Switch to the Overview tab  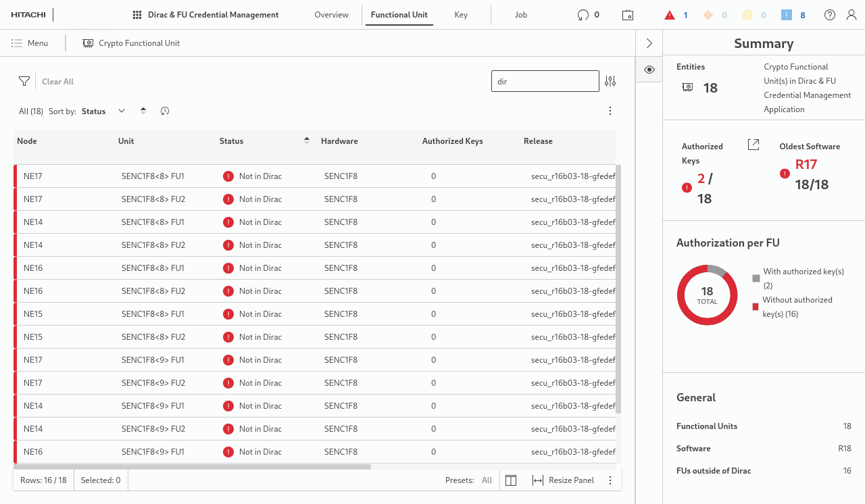tap(331, 15)
